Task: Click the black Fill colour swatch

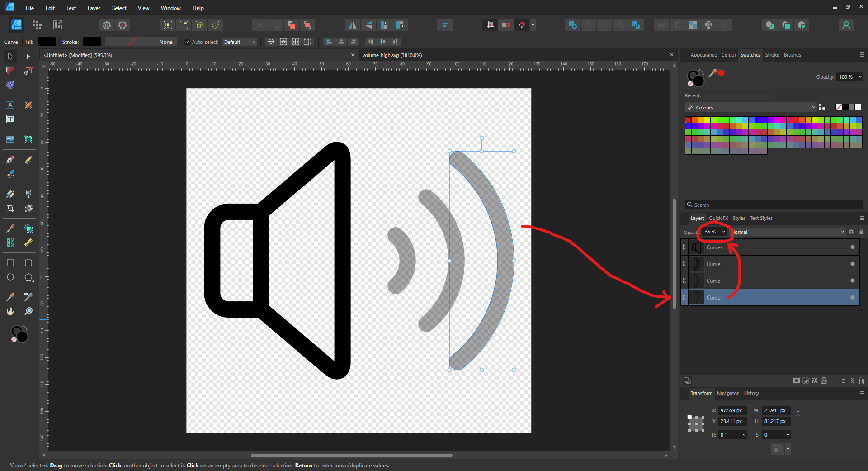Action: tap(46, 42)
